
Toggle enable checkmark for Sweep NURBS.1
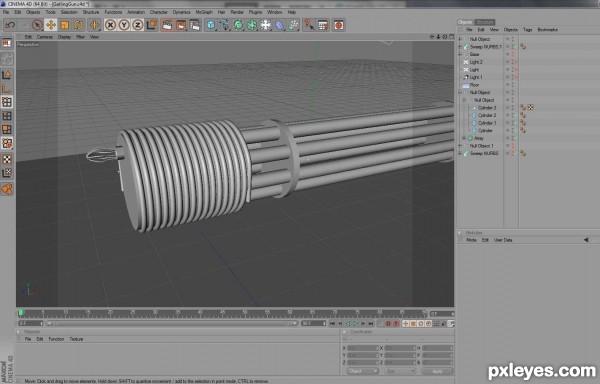pos(516,47)
